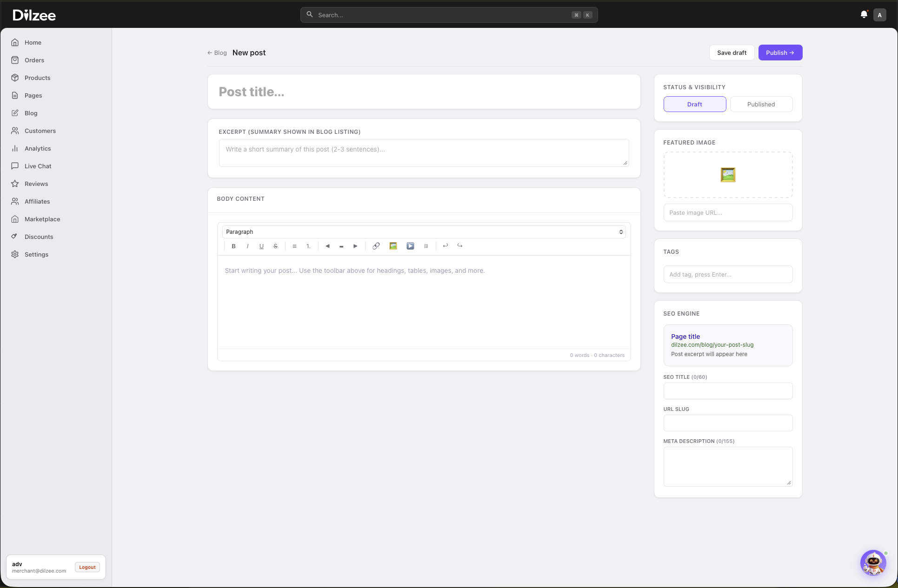Set post status to Draft

coord(695,104)
